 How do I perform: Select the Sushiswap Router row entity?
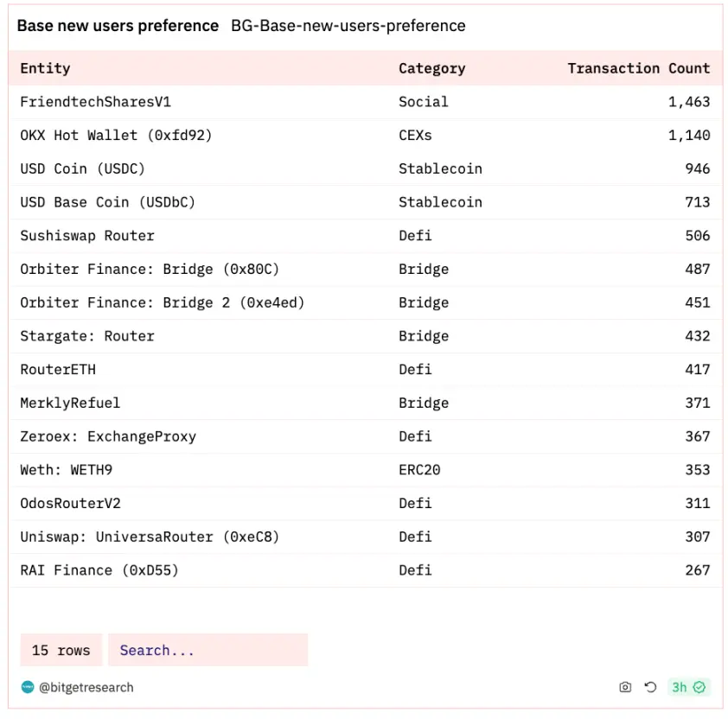87,236
